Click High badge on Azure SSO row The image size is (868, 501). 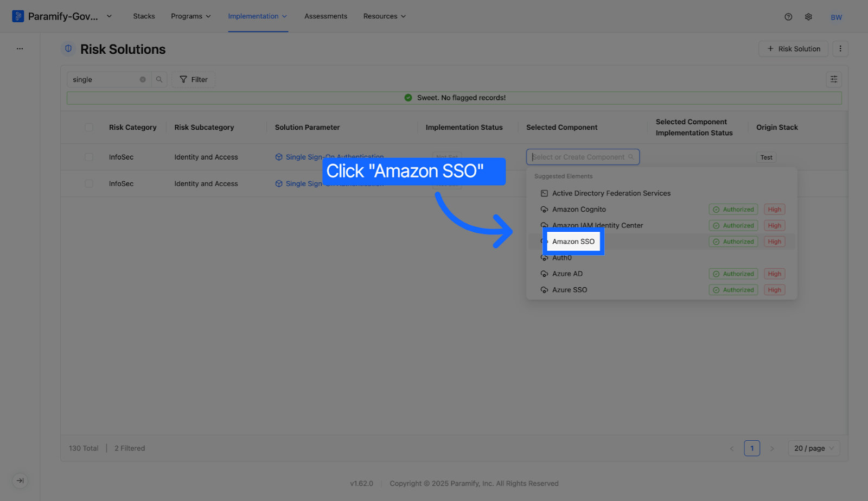click(x=774, y=290)
